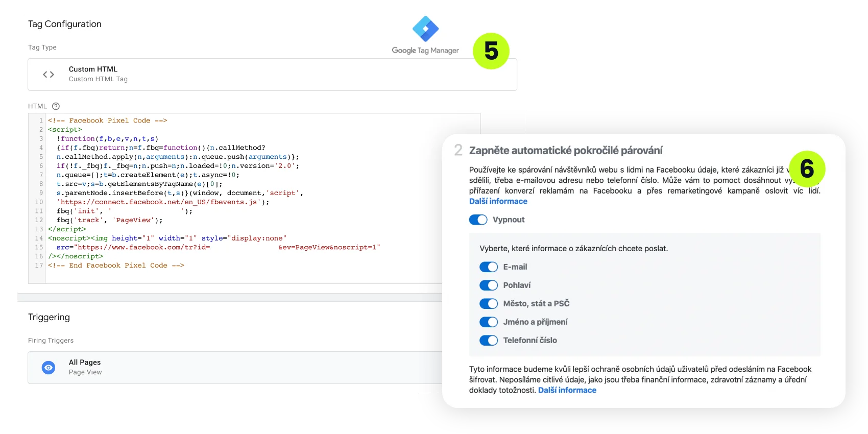The width and height of the screenshot is (868, 434).
Task: Open Další informace link in the encryption note
Action: (x=567, y=390)
